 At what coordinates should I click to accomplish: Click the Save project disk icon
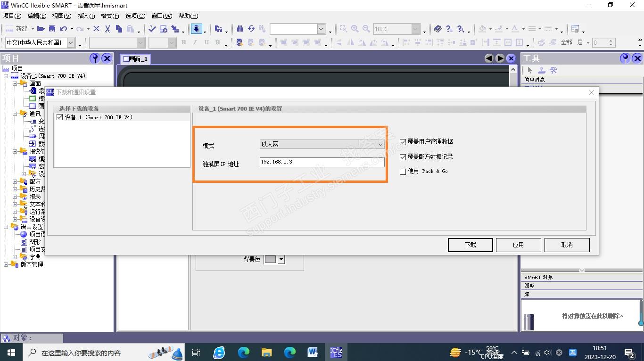tap(52, 29)
